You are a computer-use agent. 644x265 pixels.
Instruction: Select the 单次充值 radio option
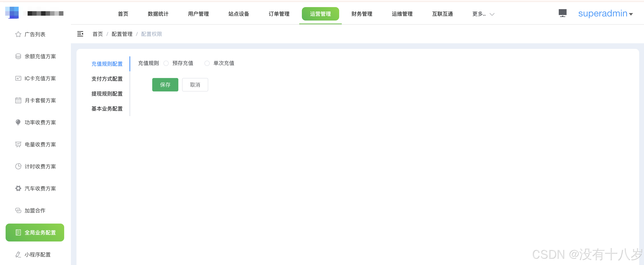(x=207, y=63)
